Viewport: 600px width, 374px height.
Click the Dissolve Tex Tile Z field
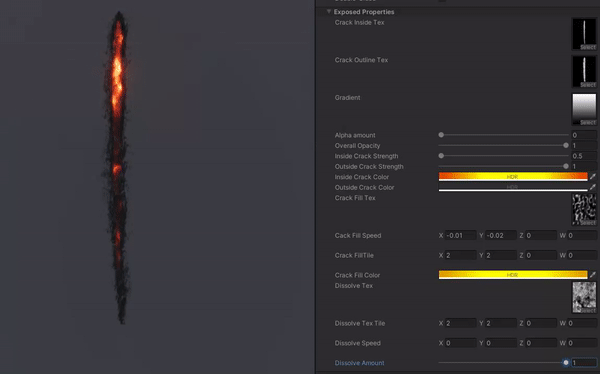coord(541,323)
